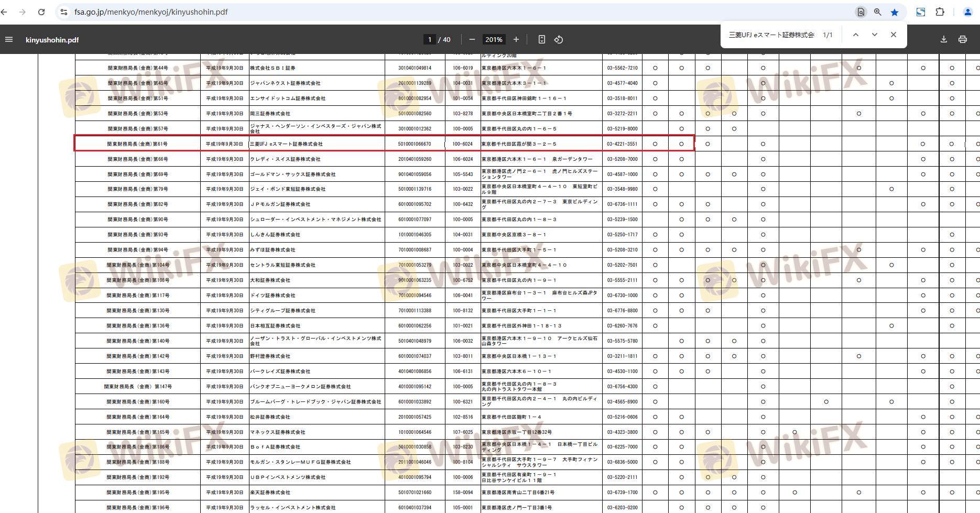The height and width of the screenshot is (513, 980).
Task: Open the browser zoom magnifier icon
Action: [877, 12]
